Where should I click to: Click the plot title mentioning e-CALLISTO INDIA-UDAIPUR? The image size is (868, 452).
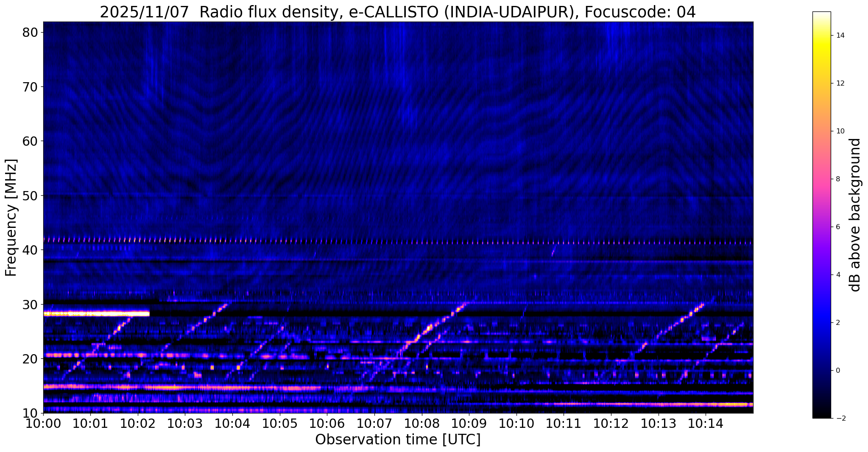click(398, 12)
